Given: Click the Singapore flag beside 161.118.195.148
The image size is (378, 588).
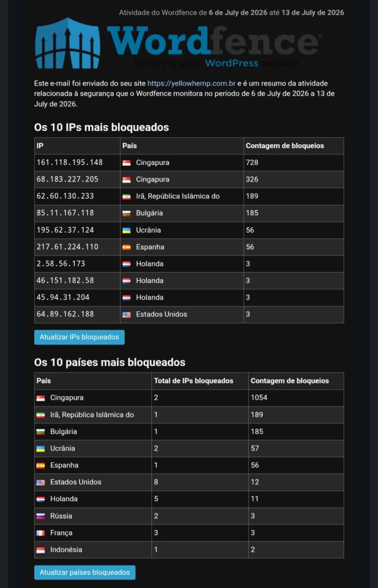Looking at the screenshot, I should 127,163.
